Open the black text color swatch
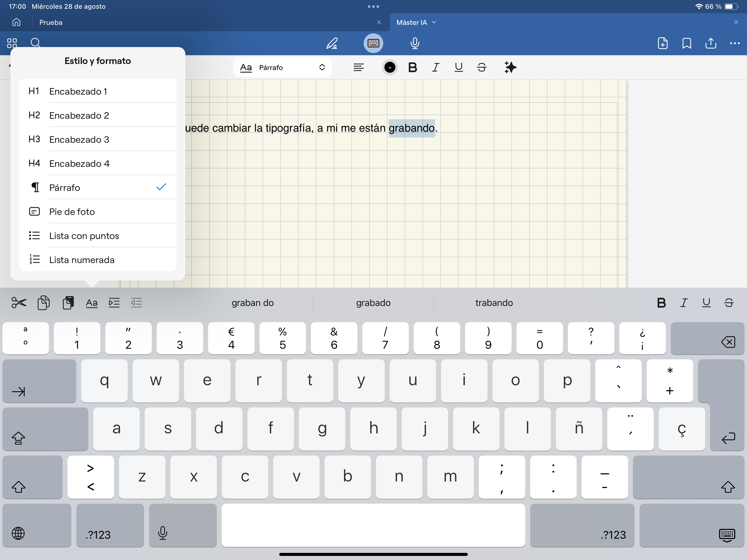This screenshot has height=560, width=747. (389, 67)
